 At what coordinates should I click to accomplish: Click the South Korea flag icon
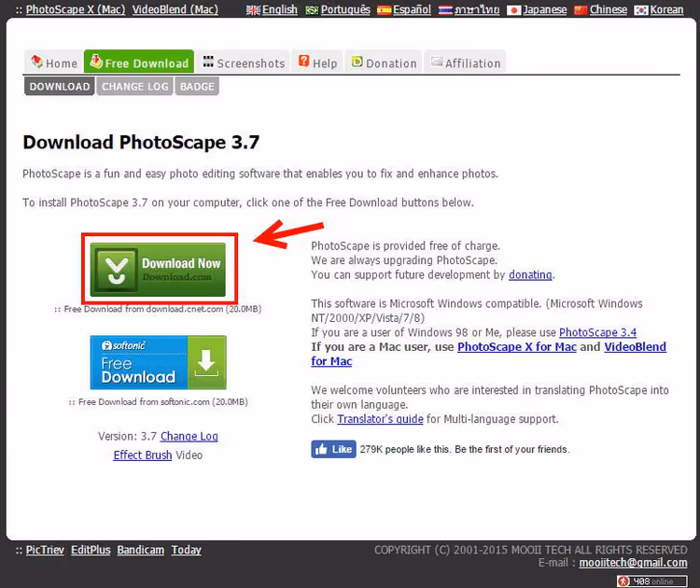(x=641, y=10)
